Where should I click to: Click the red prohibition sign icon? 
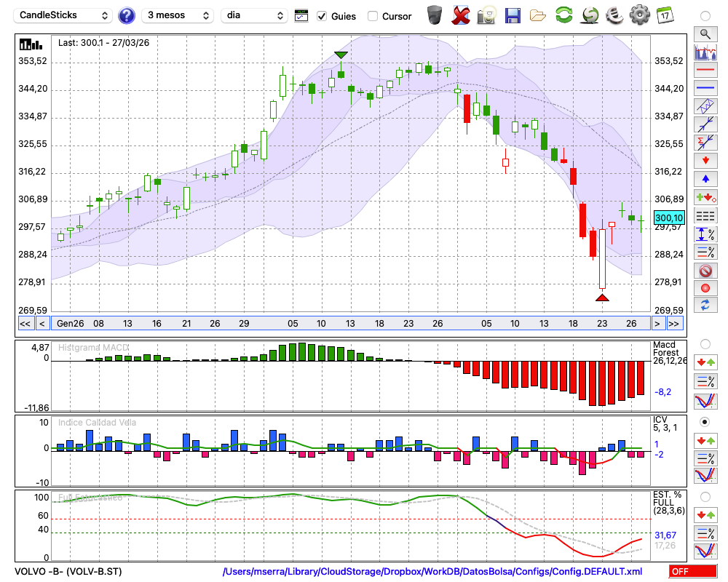click(705, 271)
